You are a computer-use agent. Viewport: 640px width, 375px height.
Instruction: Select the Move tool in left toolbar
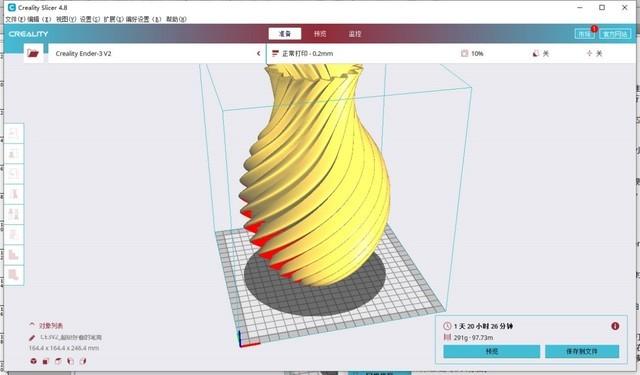(13, 133)
